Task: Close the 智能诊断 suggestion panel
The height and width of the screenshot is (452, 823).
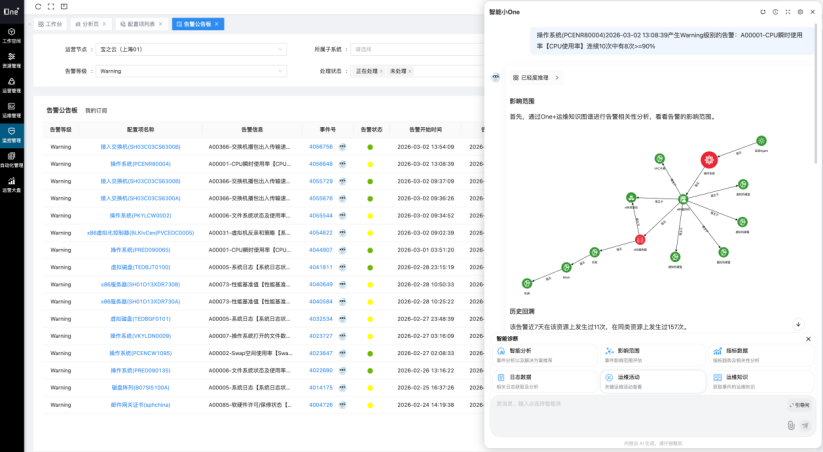Action: (808, 339)
